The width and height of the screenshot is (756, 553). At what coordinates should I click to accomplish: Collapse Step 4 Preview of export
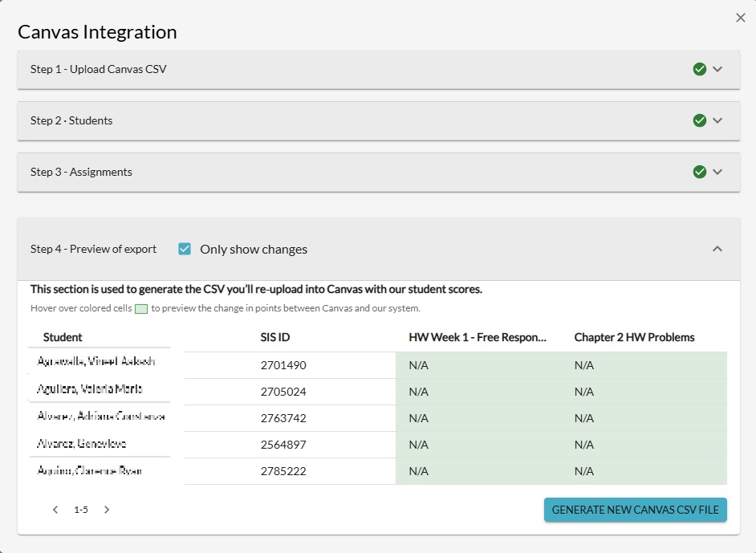(717, 249)
